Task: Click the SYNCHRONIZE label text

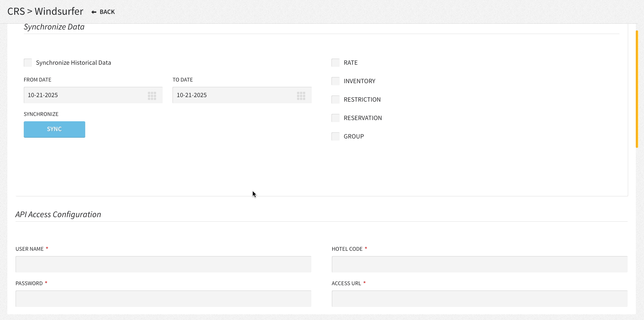Action: click(41, 114)
